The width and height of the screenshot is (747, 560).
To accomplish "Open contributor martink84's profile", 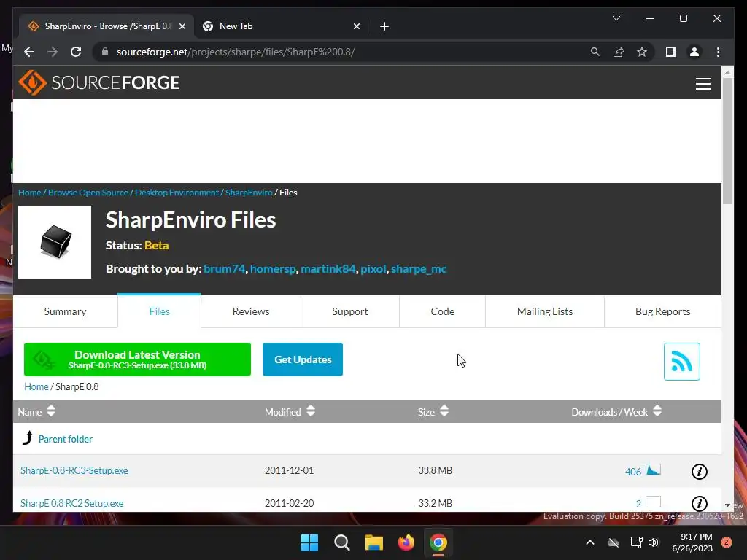I will point(328,269).
